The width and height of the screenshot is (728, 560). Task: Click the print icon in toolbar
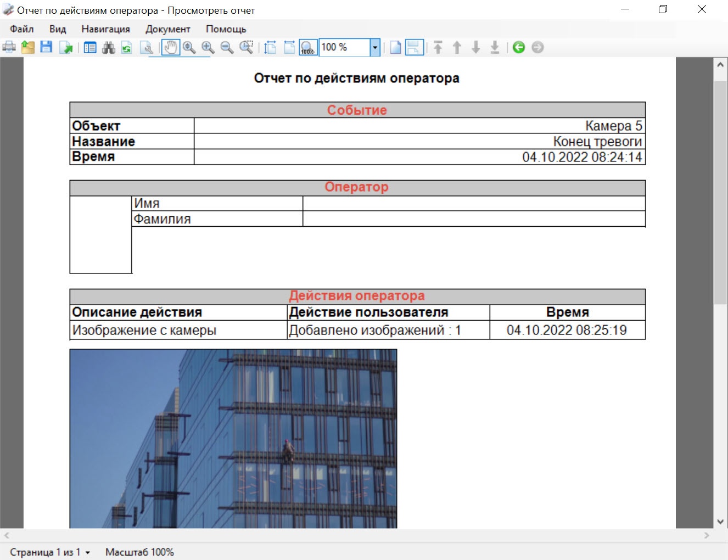[x=9, y=48]
